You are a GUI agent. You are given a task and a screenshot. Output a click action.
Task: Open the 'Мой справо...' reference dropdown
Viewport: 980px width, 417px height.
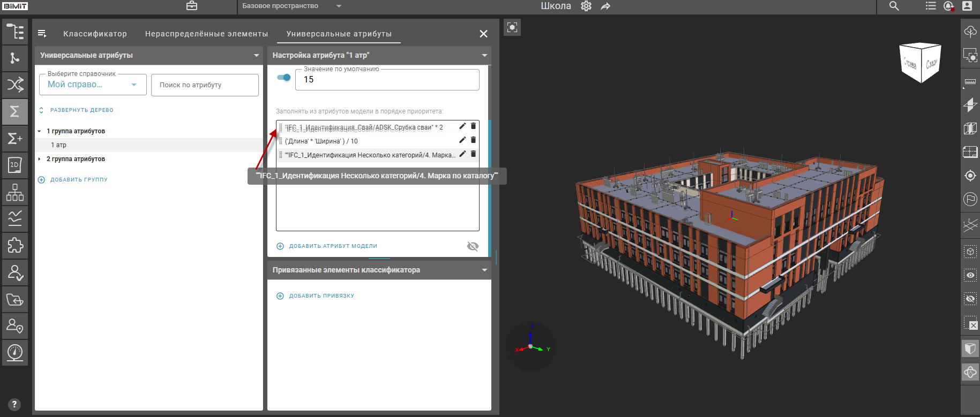[93, 85]
